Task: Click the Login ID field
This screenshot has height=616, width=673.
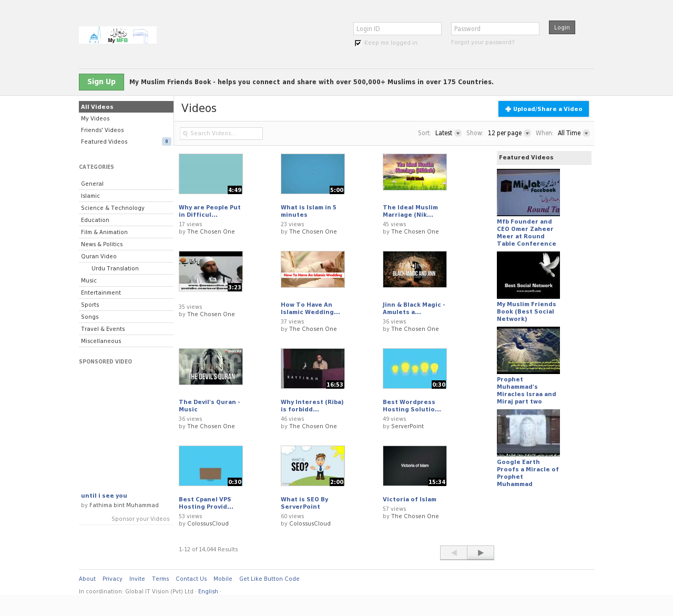Action: [x=397, y=29]
